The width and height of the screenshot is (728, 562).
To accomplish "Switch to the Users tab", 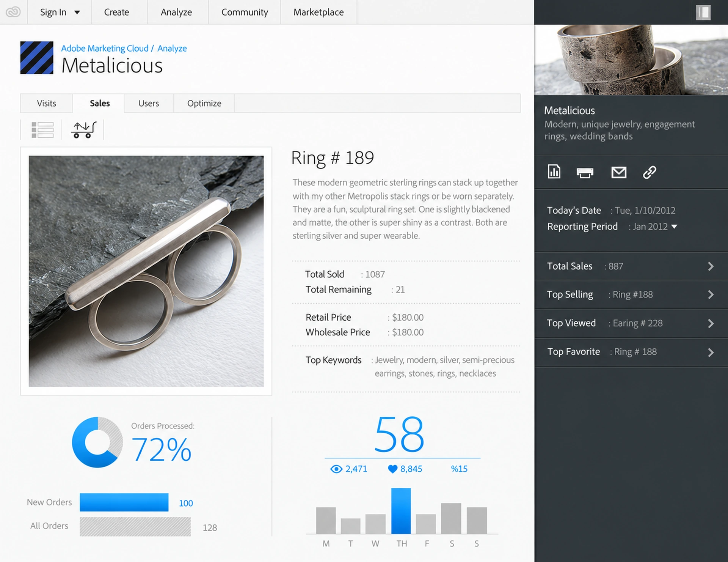I will (149, 103).
